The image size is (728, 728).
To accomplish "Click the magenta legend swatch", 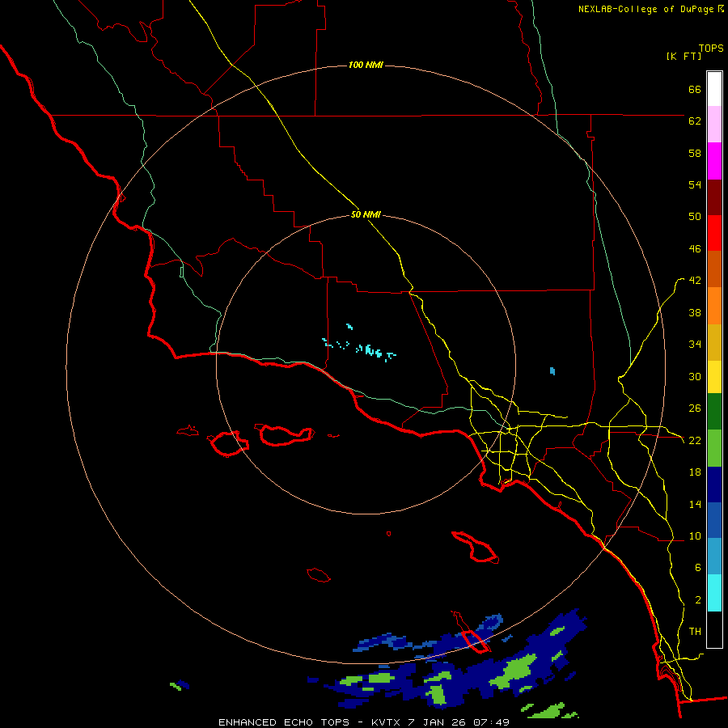I will pyautogui.click(x=714, y=161).
